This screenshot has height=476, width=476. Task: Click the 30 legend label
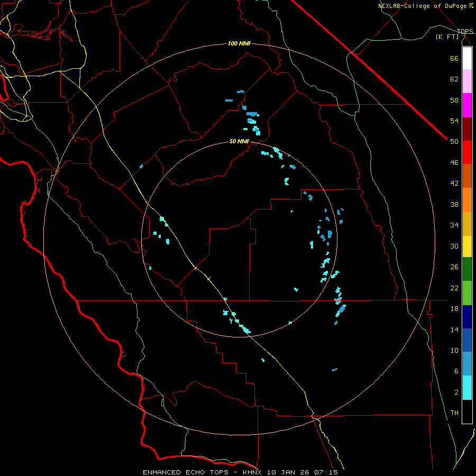[x=454, y=246]
